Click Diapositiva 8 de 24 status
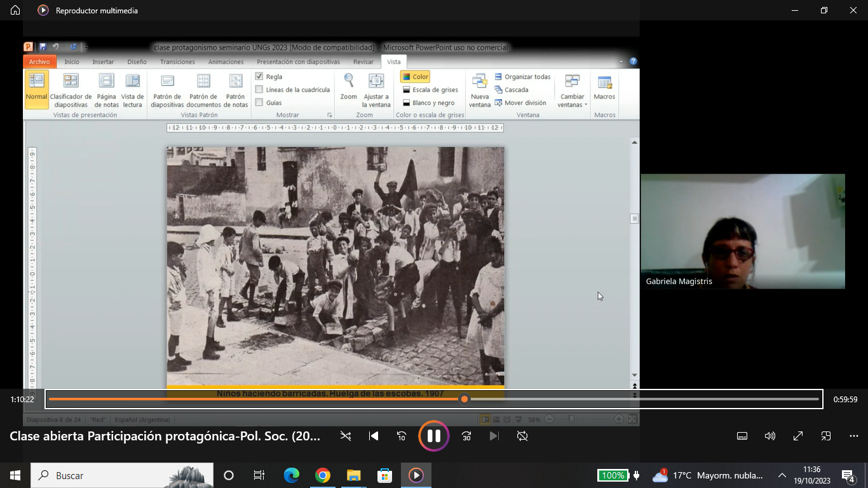 54,419
